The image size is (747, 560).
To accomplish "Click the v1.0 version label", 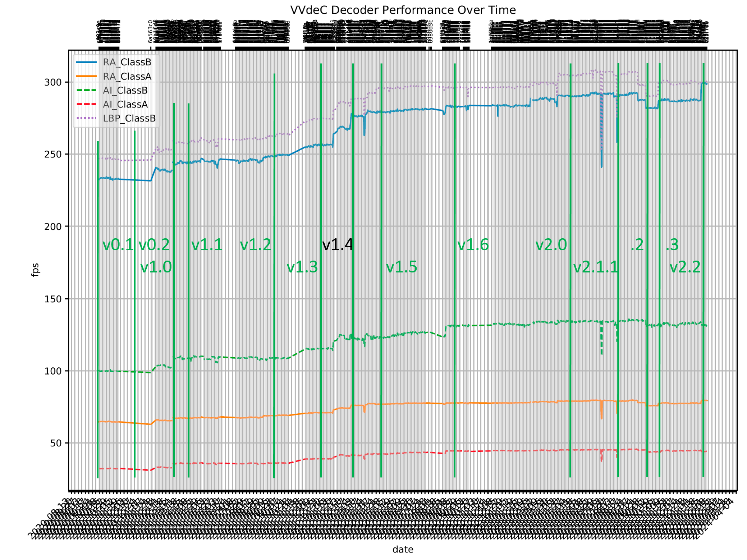I will click(x=156, y=267).
